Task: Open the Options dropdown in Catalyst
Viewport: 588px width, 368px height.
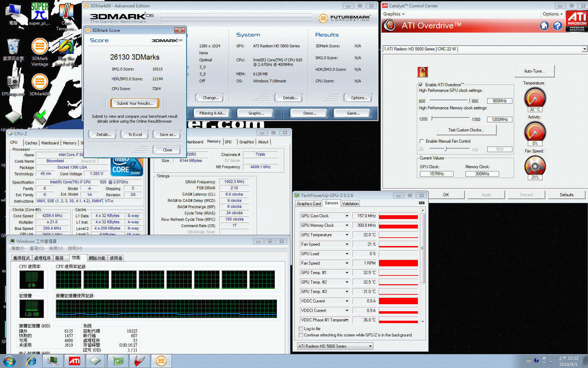Action: pyautogui.click(x=552, y=14)
